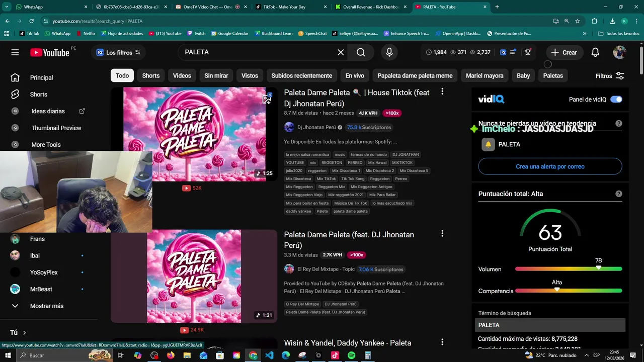Open Wisin & Yandel, Daddy Yankee - Paleta
This screenshot has height=362, width=644.
(x=348, y=343)
